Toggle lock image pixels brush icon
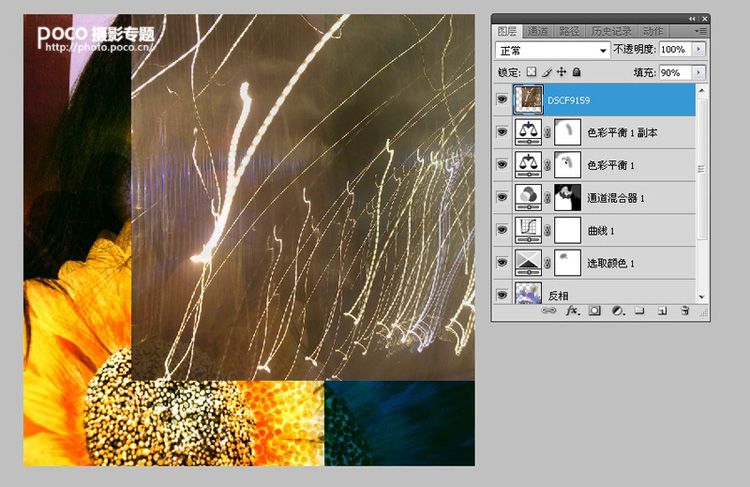This screenshot has width=750, height=487. (x=547, y=72)
